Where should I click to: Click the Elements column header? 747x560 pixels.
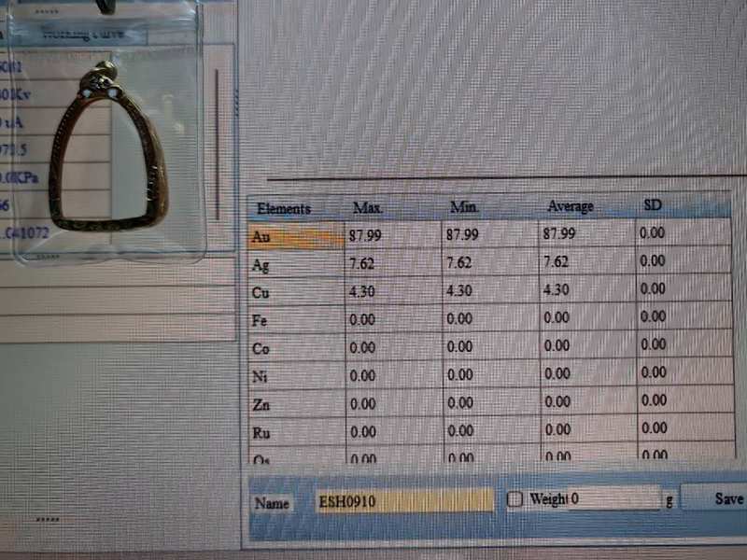tap(284, 208)
